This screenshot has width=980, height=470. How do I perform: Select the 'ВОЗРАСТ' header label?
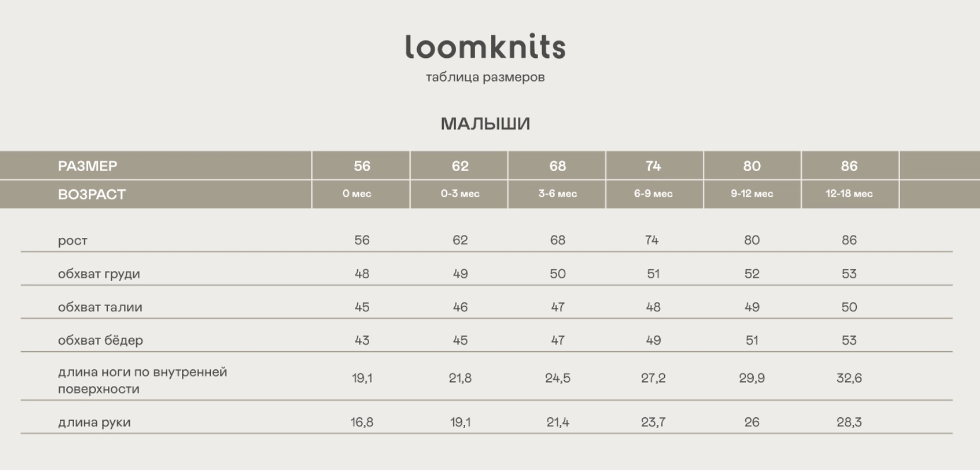click(x=92, y=194)
